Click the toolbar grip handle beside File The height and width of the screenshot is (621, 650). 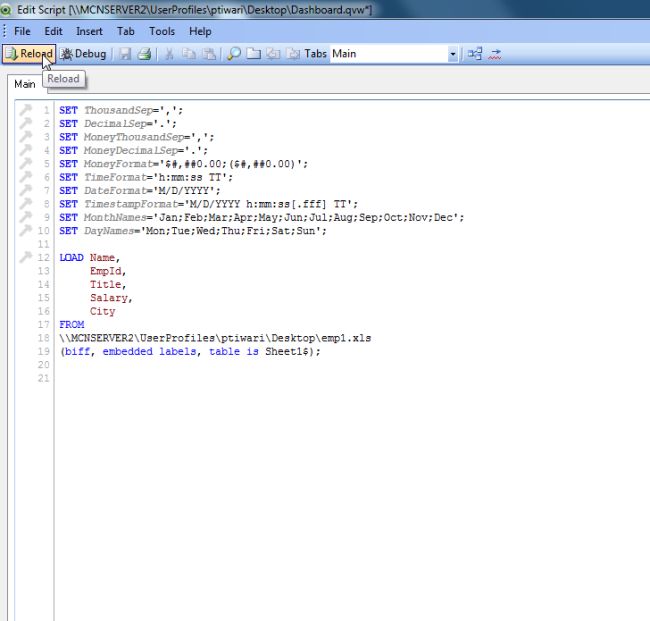(x=5, y=32)
